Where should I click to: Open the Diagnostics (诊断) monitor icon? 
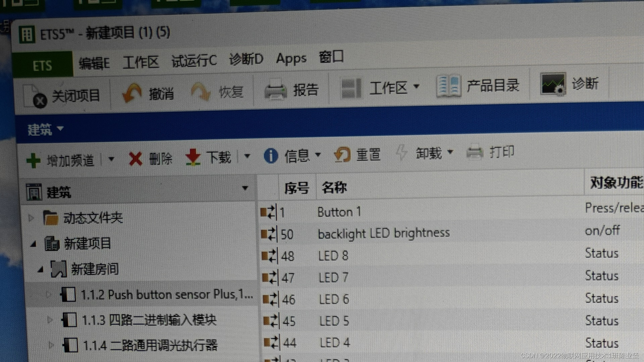[x=552, y=84]
